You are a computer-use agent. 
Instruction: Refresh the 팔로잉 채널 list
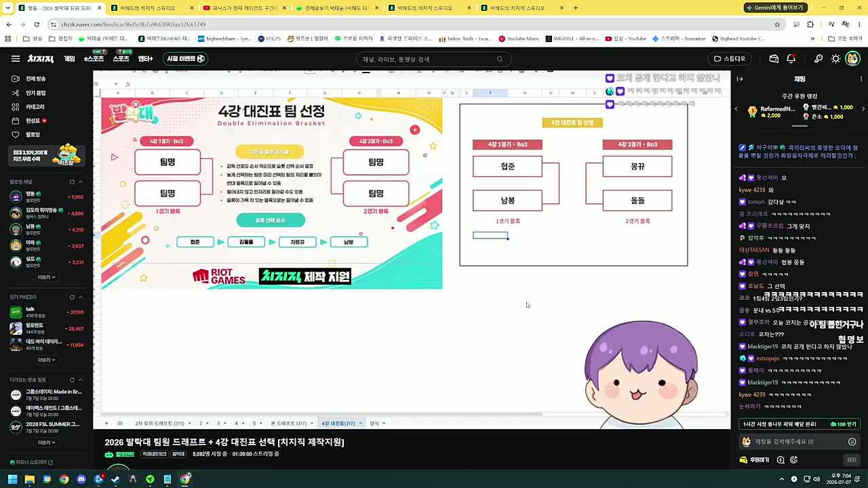click(x=72, y=182)
